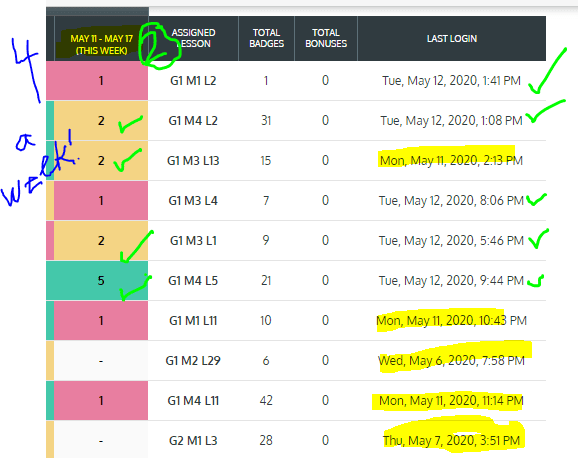Select login Tue, May 12, 2020, 9:44 PM

point(452,281)
